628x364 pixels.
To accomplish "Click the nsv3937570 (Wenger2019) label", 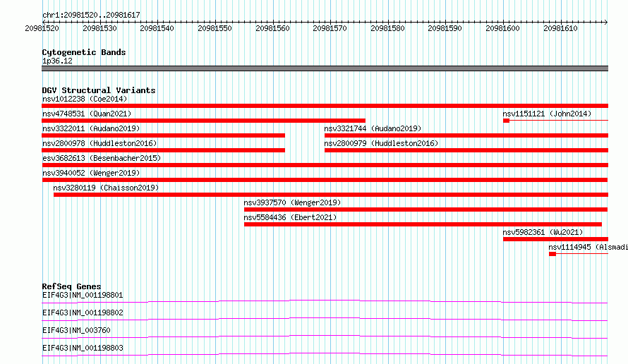I will pos(292,202).
